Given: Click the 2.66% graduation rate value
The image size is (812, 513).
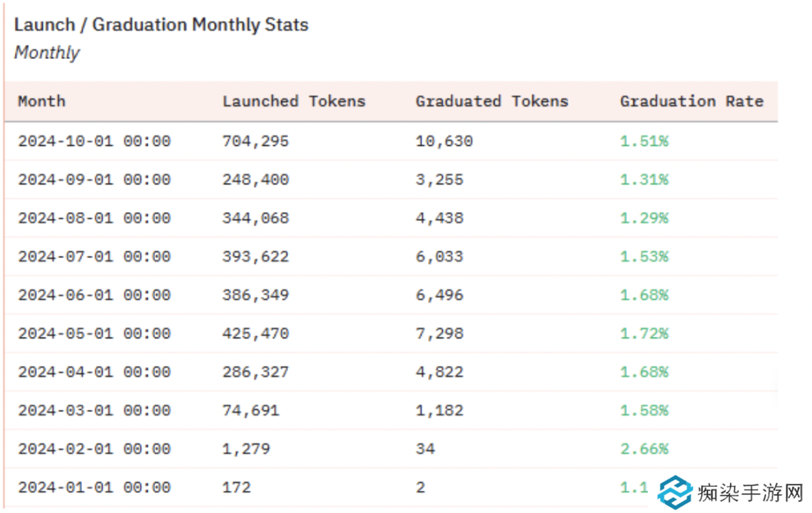Looking at the screenshot, I should click(644, 449).
